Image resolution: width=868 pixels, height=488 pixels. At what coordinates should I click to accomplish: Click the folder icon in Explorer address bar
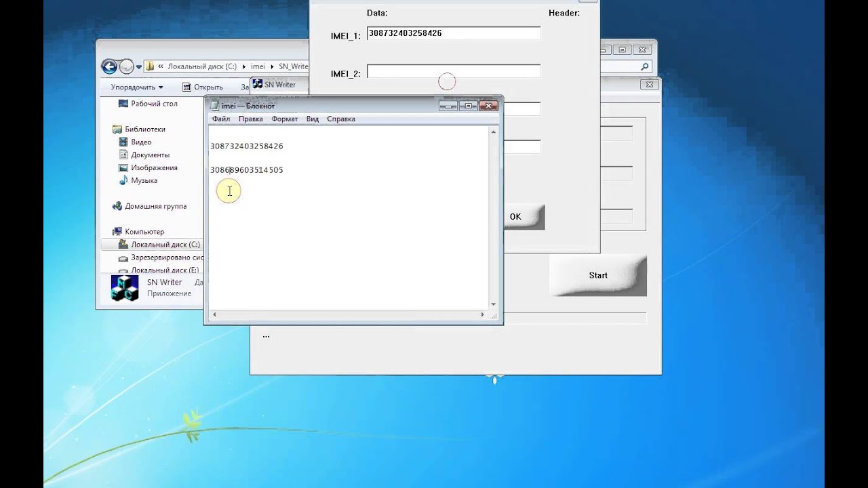tap(150, 66)
